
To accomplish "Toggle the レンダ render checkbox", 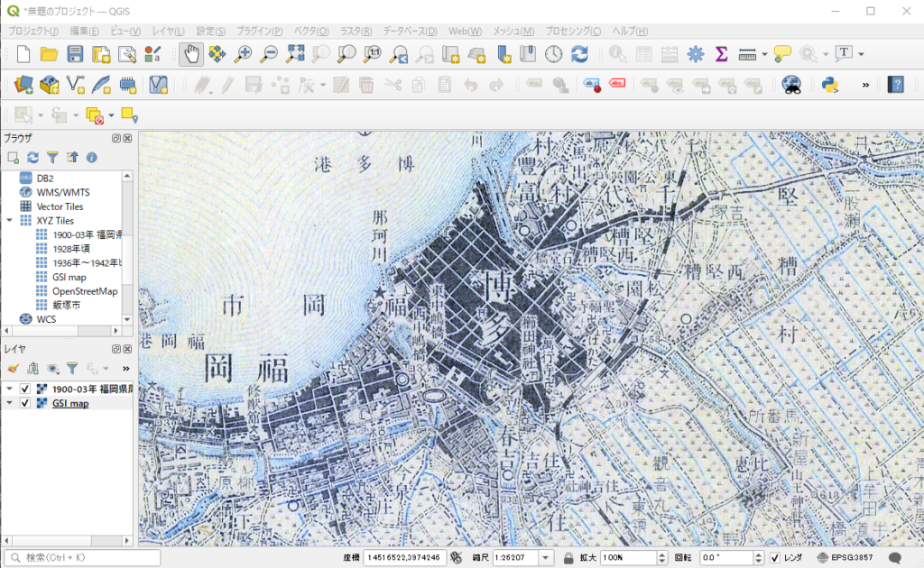I will (x=773, y=556).
